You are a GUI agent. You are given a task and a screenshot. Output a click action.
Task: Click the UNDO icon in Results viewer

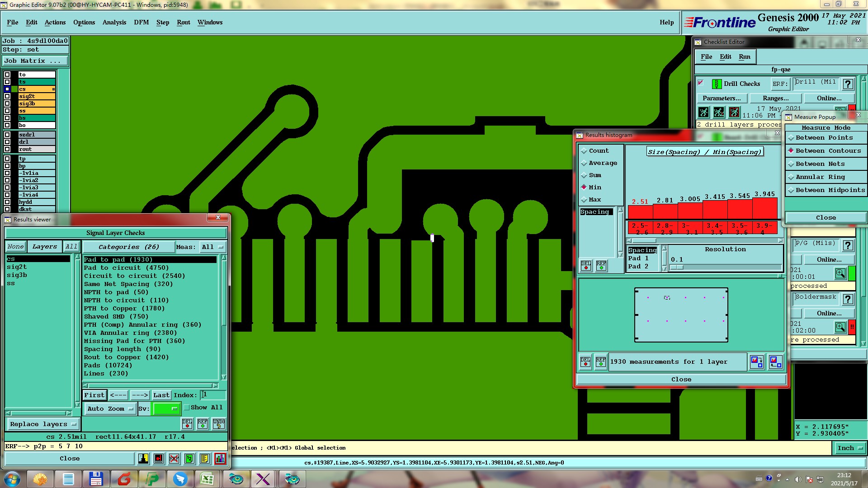(219, 424)
